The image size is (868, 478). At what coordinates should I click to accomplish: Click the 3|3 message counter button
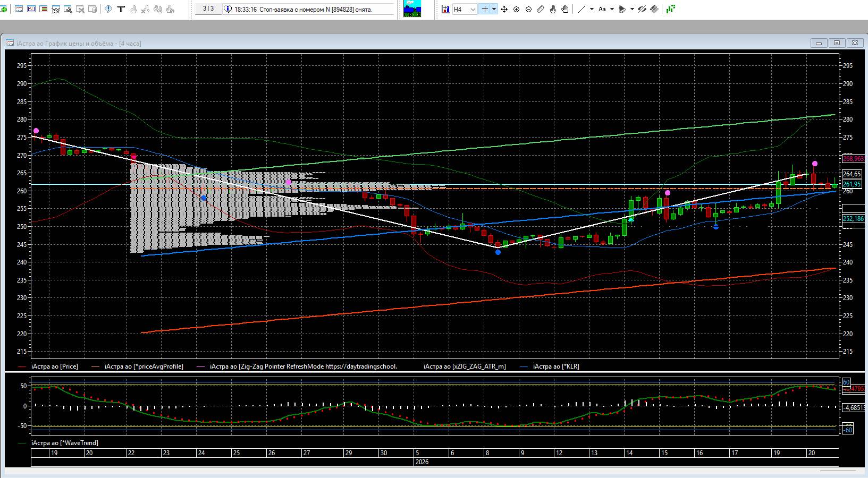pos(208,9)
